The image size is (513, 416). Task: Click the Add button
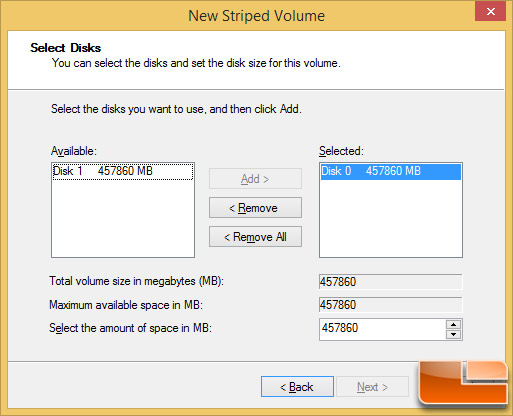(255, 179)
